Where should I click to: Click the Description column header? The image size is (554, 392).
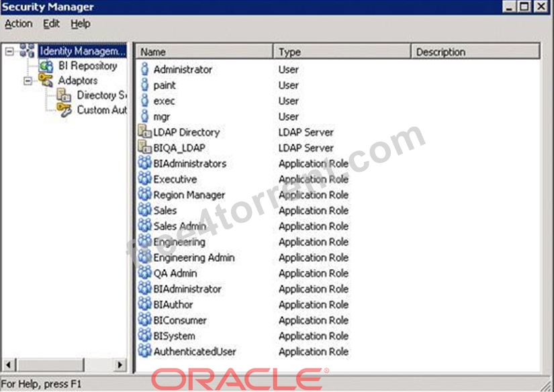click(475, 52)
